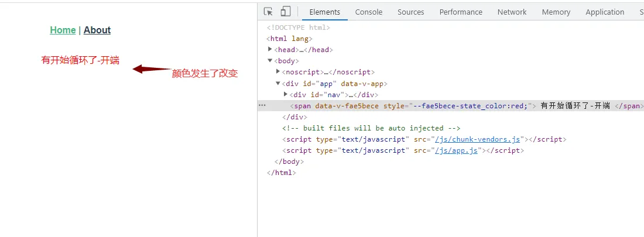Image resolution: width=644 pixels, height=237 pixels.
Task: Open the three-dot actions on the span row
Action: coord(262,105)
